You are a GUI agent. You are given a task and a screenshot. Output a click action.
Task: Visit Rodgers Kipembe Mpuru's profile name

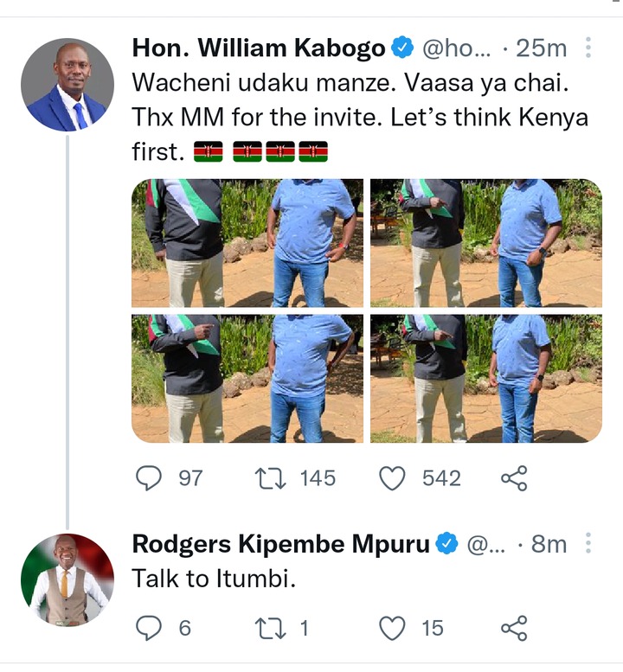point(281,544)
